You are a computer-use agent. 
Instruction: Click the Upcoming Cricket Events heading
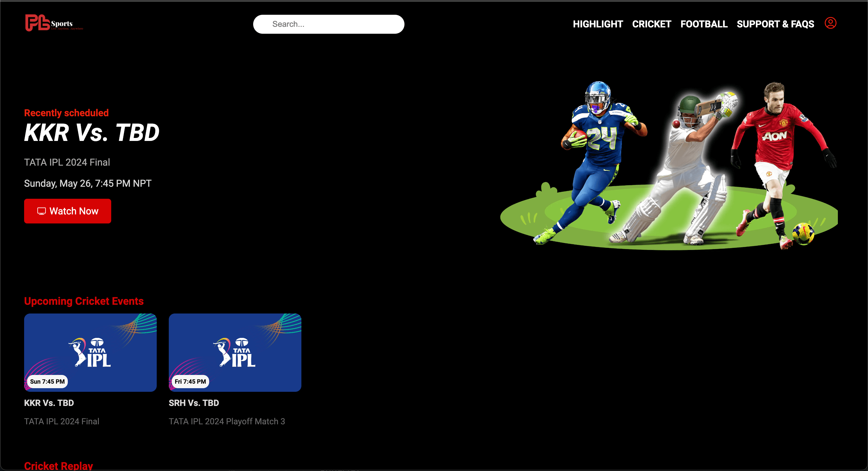tap(84, 301)
